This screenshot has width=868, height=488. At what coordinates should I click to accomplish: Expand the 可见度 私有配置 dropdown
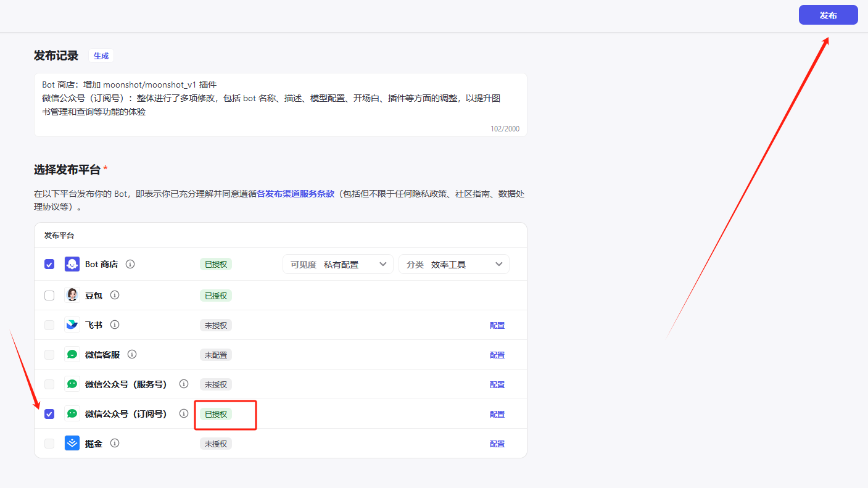point(337,264)
